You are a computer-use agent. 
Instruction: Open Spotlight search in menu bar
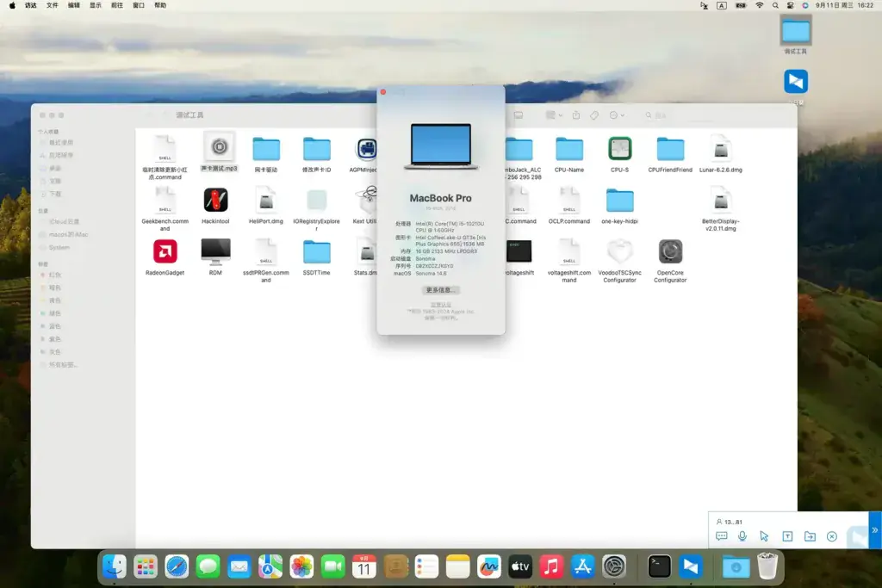click(x=775, y=5)
